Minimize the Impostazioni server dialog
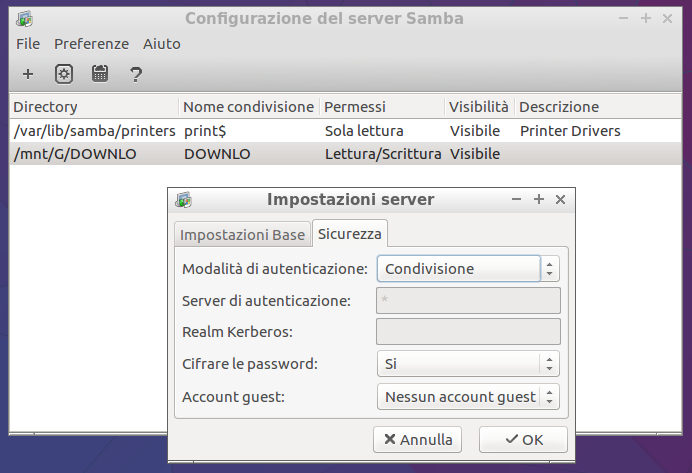This screenshot has width=692, height=473. coord(516,199)
